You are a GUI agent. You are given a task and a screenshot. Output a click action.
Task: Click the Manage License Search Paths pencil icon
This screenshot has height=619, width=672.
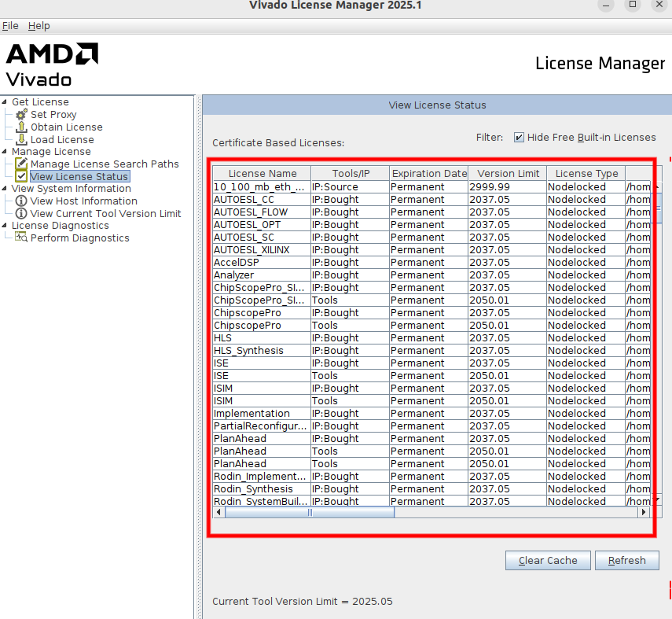pyautogui.click(x=21, y=164)
